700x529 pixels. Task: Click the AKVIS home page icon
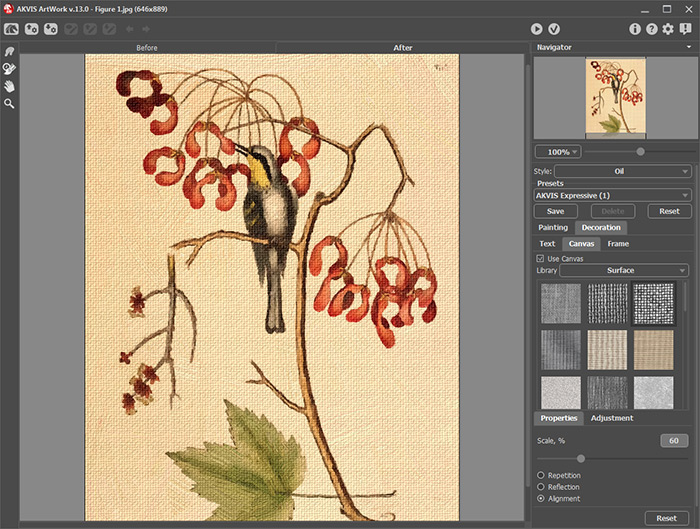12,29
